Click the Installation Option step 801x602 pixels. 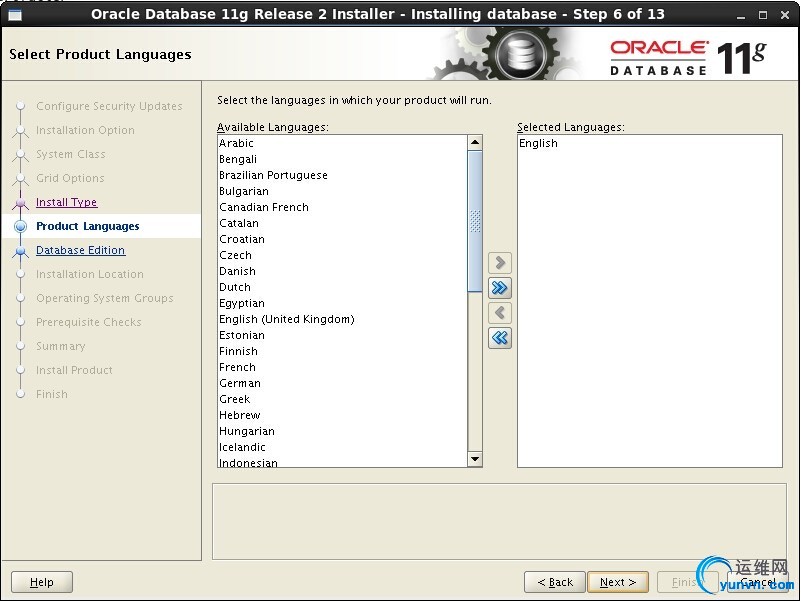[85, 130]
